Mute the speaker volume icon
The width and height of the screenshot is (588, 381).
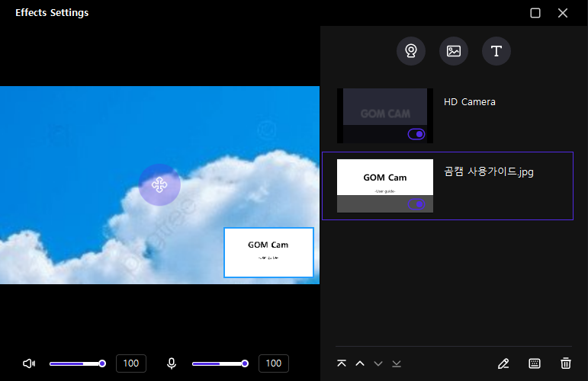(x=29, y=363)
